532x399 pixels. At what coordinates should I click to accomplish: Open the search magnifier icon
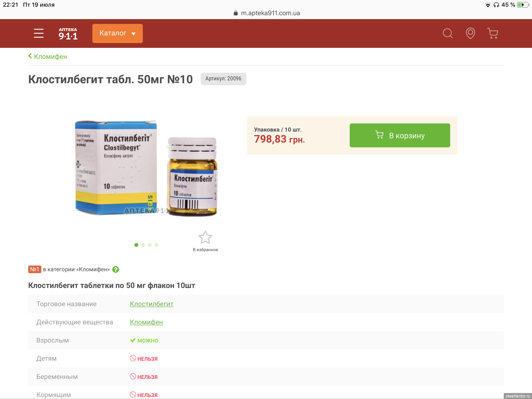448,33
